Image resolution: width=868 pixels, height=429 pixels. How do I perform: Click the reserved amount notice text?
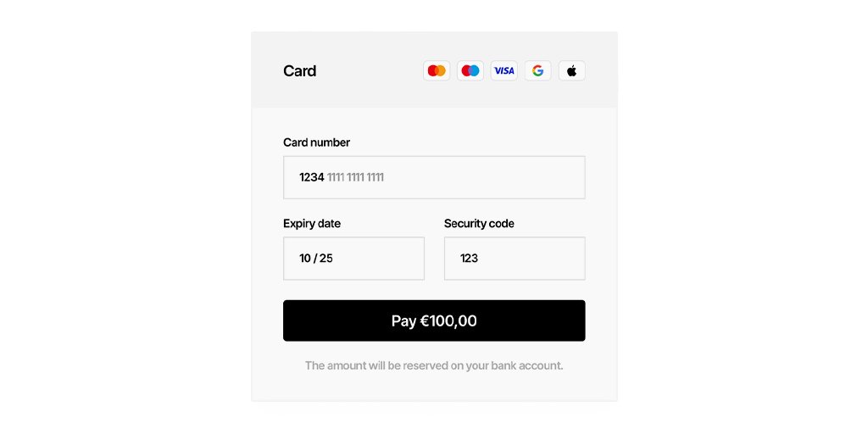point(434,365)
